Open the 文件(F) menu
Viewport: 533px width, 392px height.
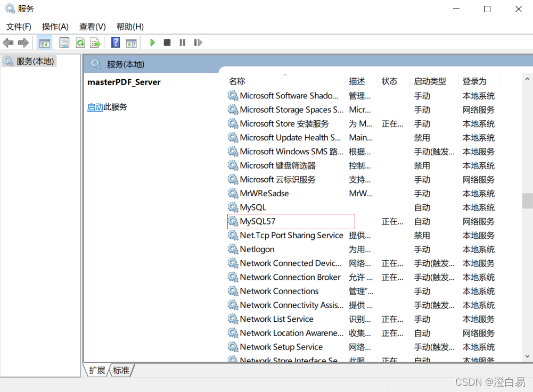click(19, 27)
